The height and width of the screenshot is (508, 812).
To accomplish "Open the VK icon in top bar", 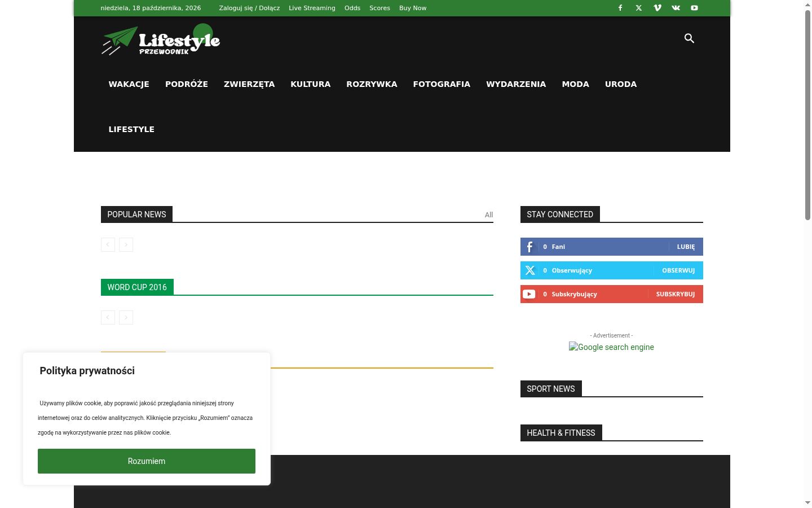I will pos(676,8).
